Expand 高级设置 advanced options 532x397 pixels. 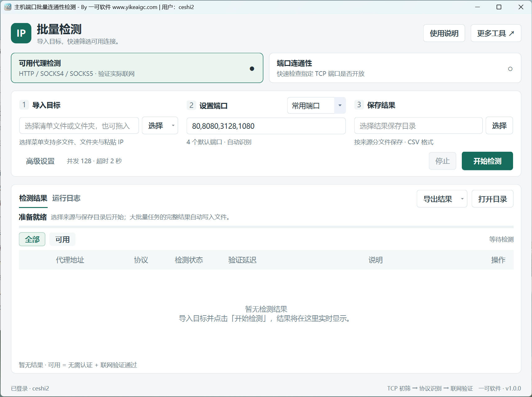(x=40, y=161)
